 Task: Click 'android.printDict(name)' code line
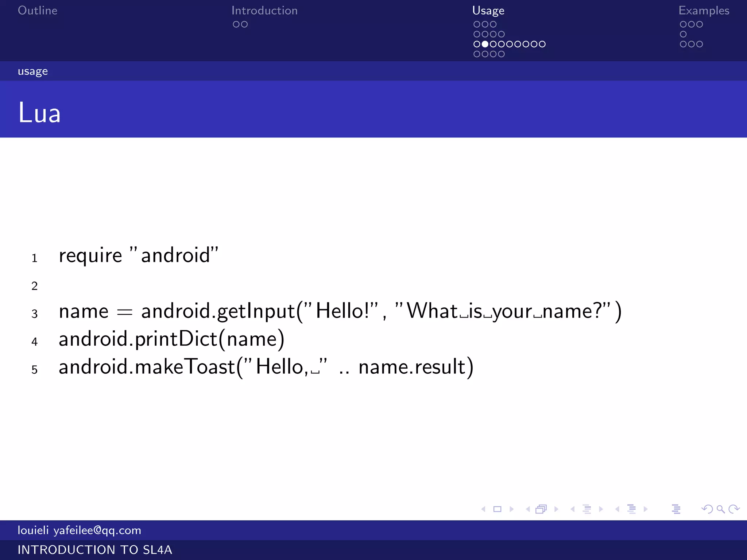click(x=171, y=339)
